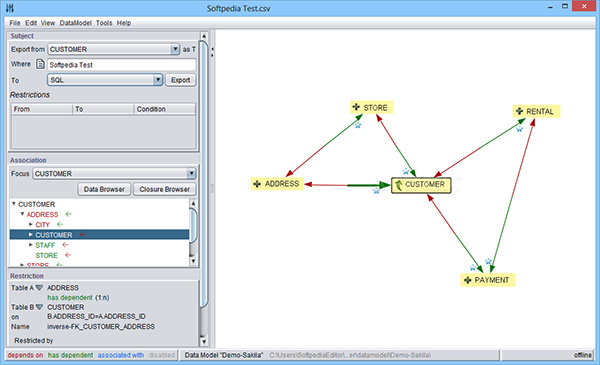Open the Tools menu

point(104,23)
